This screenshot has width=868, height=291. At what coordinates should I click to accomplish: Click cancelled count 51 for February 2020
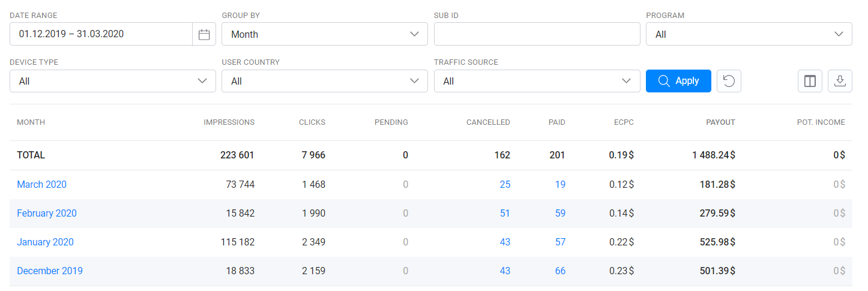[x=505, y=214]
